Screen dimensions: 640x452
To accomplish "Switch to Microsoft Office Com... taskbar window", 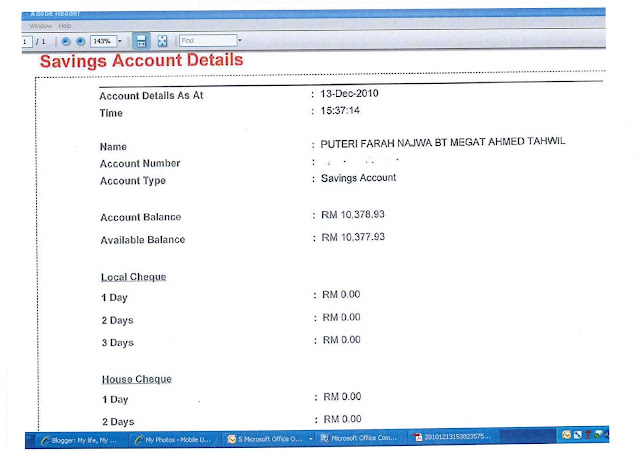I will [359, 438].
